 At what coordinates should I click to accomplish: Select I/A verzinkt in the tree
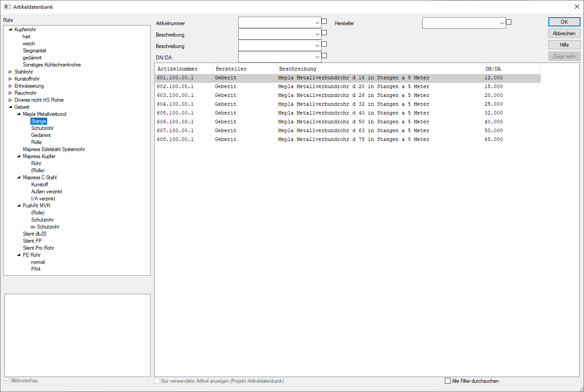(x=43, y=199)
